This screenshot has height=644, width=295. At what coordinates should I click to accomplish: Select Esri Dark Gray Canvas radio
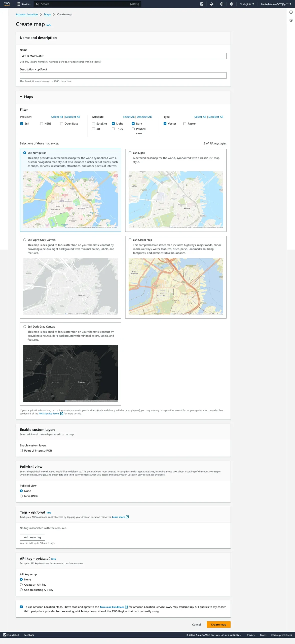[x=25, y=327]
